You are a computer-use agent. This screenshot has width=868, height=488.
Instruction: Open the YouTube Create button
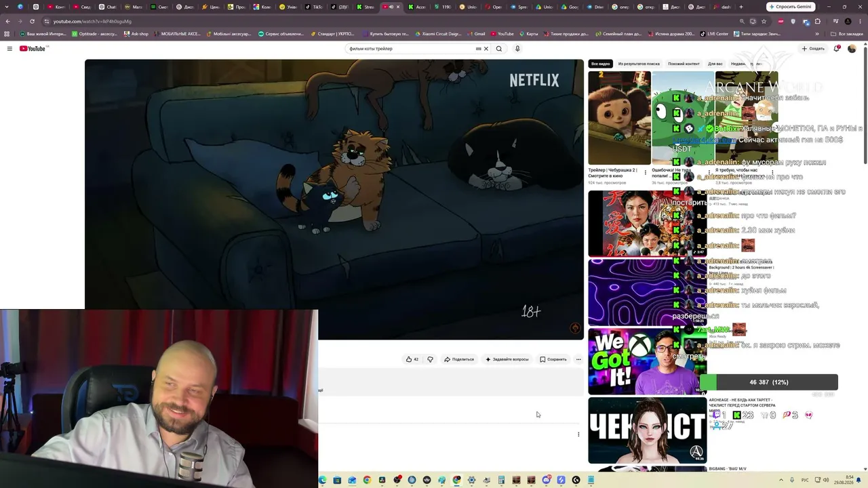[x=813, y=49]
